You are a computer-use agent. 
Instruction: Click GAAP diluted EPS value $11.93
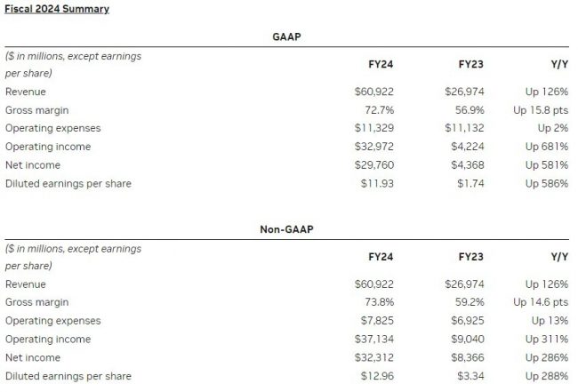[x=377, y=183]
